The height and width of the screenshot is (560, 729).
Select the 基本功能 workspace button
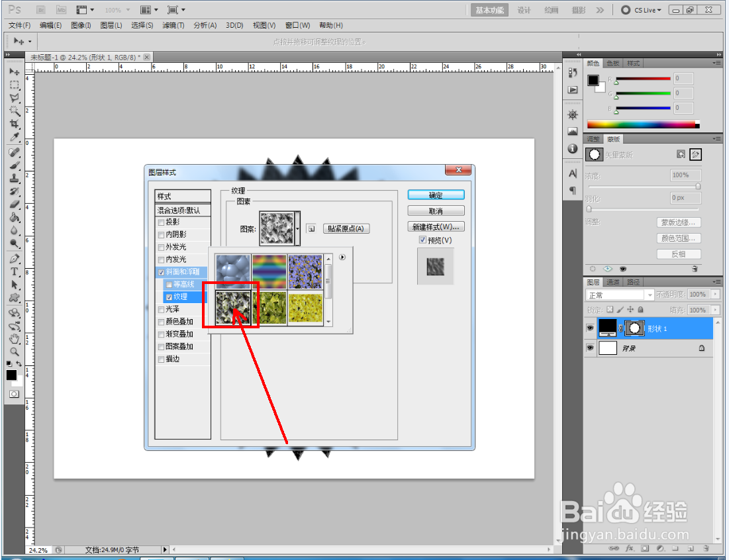coord(489,10)
